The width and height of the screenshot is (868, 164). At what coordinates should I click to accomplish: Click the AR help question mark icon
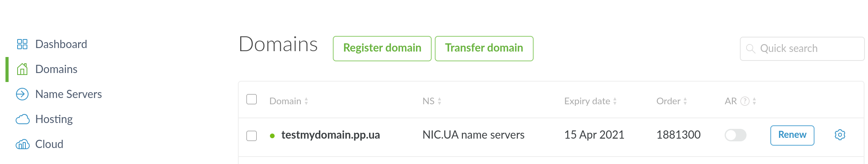pyautogui.click(x=745, y=101)
